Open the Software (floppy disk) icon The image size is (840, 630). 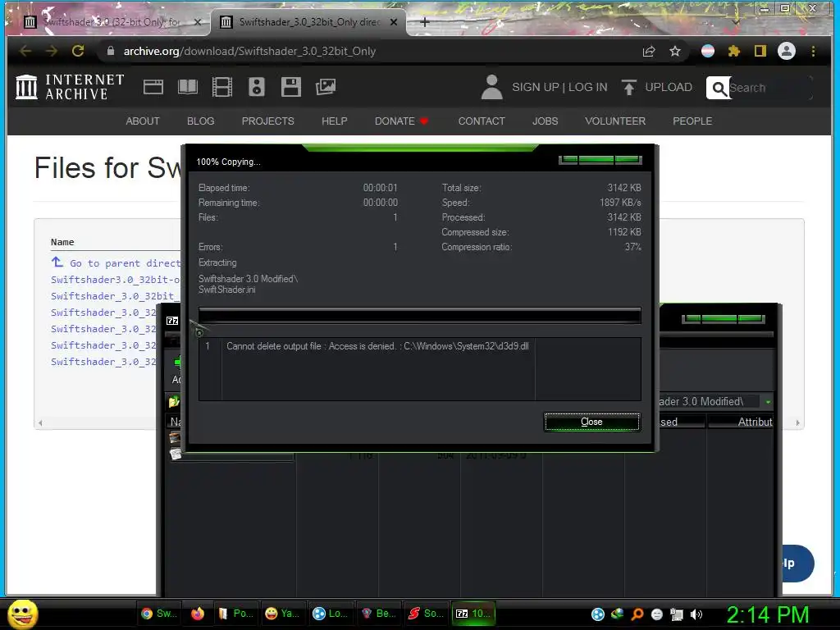coord(291,87)
